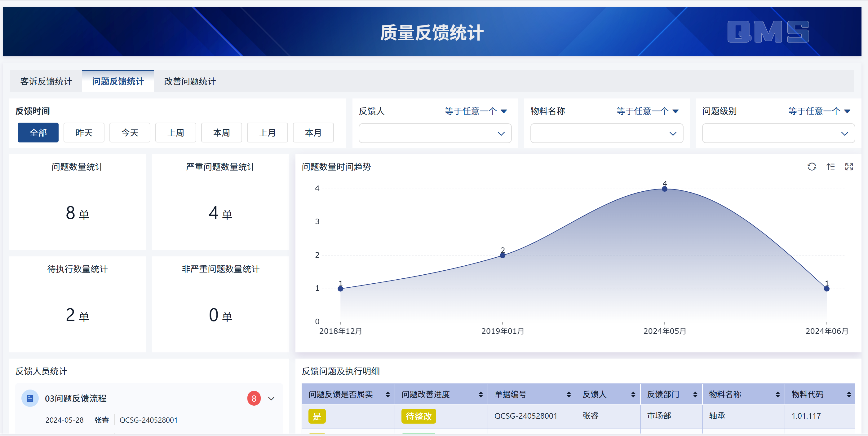Filter feedback time by 今天
This screenshot has width=868, height=436.
[x=130, y=133]
